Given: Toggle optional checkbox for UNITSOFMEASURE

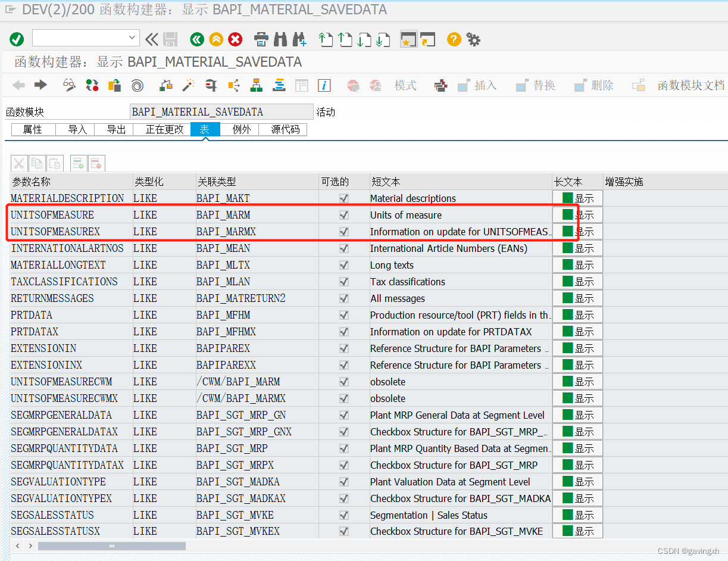Looking at the screenshot, I should [x=344, y=215].
